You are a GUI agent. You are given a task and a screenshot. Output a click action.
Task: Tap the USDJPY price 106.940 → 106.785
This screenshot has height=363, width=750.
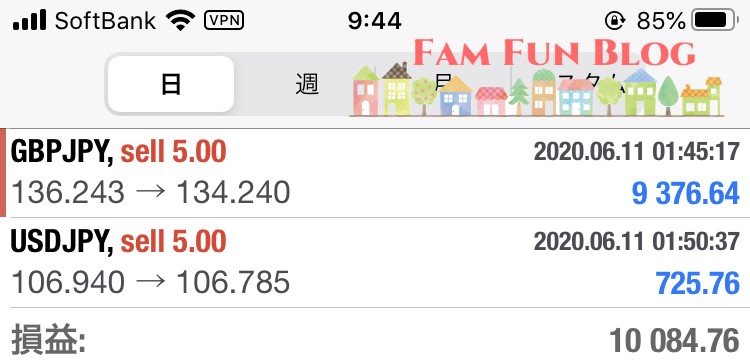point(150,282)
